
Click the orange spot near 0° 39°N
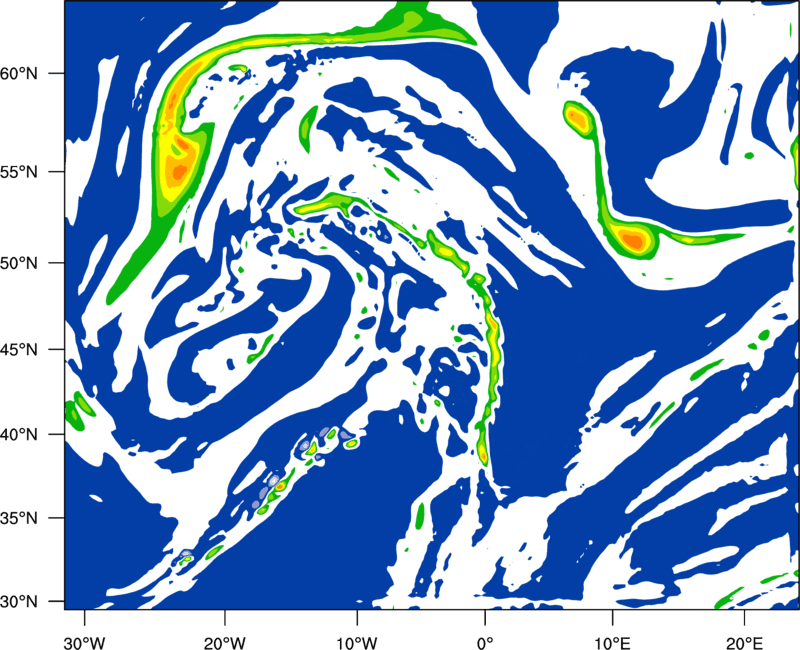(483, 453)
